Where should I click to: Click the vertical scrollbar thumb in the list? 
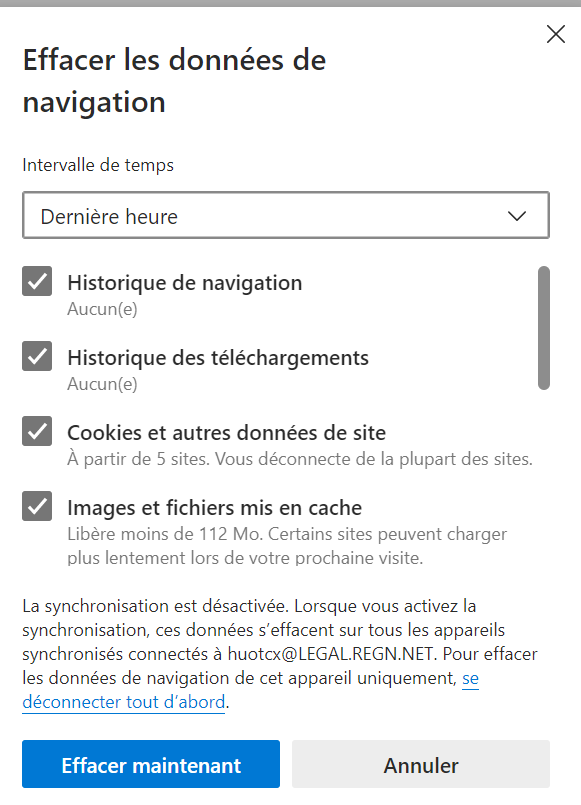click(x=544, y=328)
